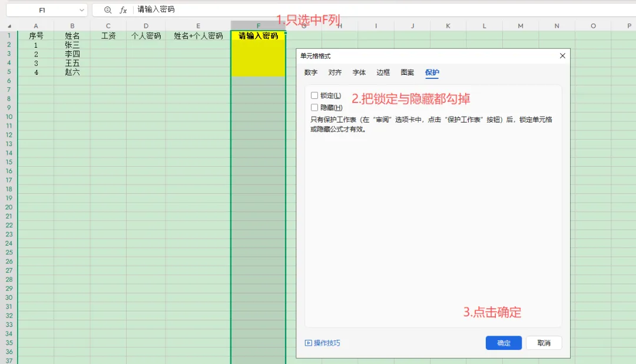Open the fx insert function button
636x364 pixels.
click(x=123, y=10)
